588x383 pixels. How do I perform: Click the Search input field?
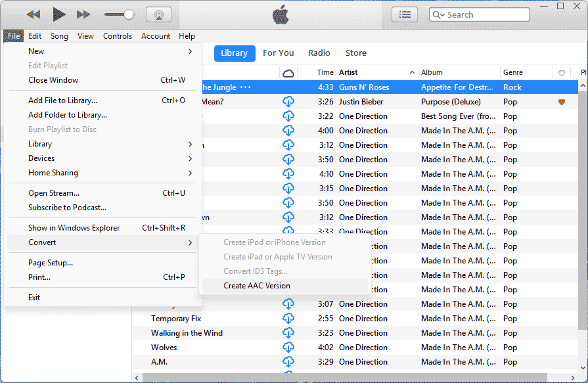(479, 14)
